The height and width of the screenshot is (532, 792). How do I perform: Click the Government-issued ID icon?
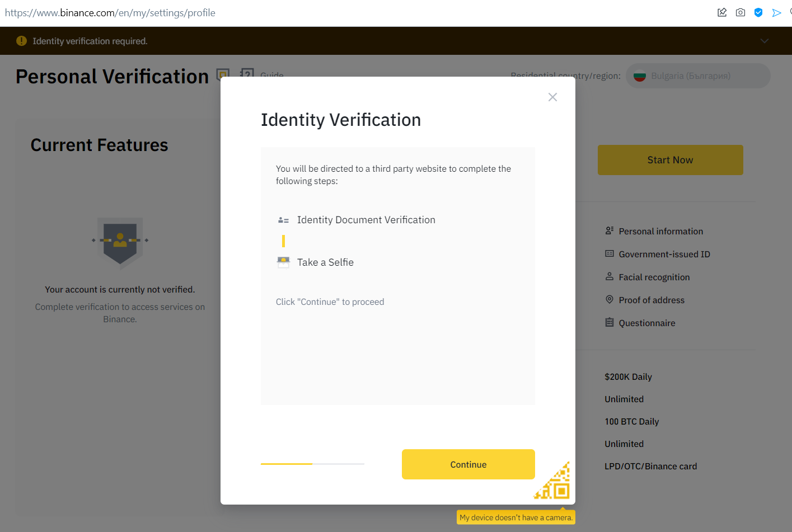[x=610, y=253]
